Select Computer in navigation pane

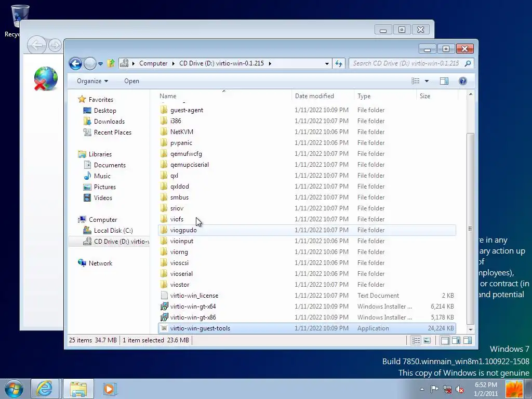[x=103, y=220]
